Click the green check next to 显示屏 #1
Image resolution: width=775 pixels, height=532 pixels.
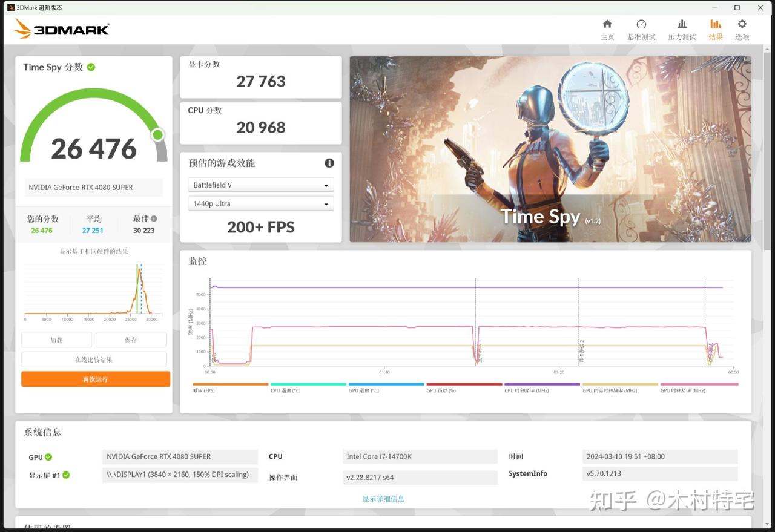click(66, 475)
